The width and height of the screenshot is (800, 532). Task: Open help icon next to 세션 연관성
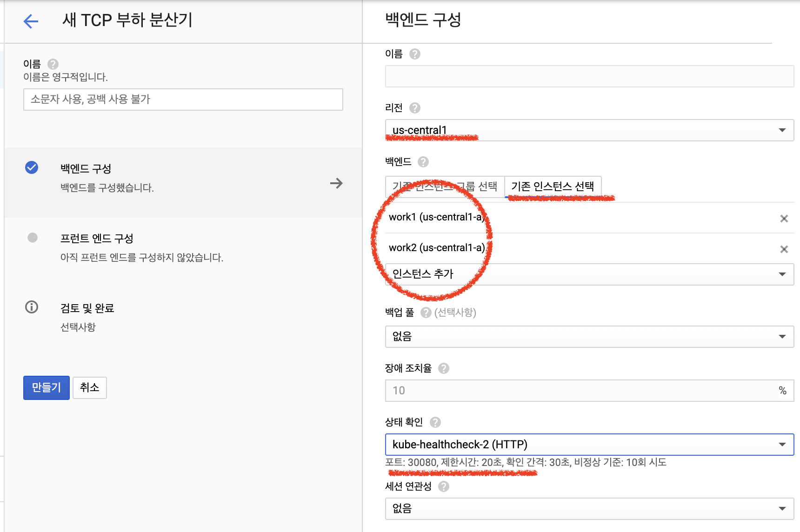point(444,486)
